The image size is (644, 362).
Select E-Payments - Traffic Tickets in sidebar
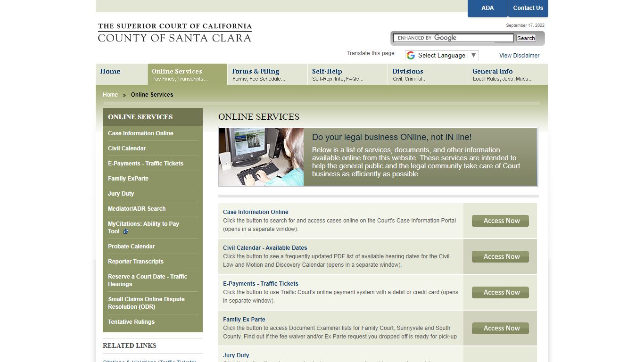[146, 164]
